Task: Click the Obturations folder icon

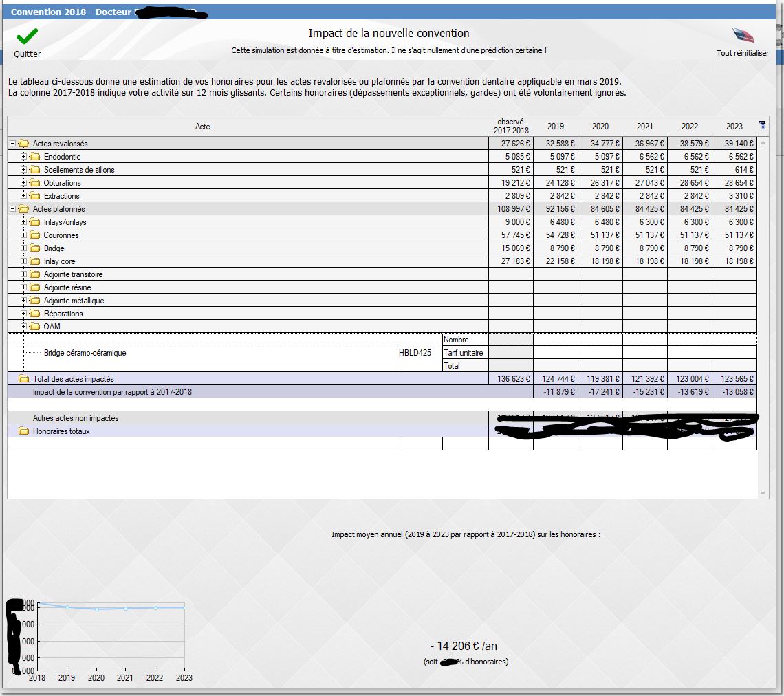Action: (x=34, y=182)
